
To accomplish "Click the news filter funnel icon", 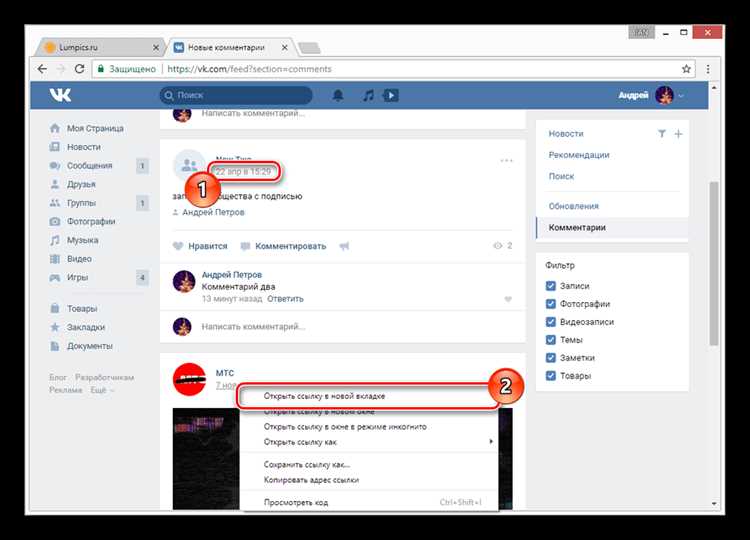I will (x=662, y=134).
